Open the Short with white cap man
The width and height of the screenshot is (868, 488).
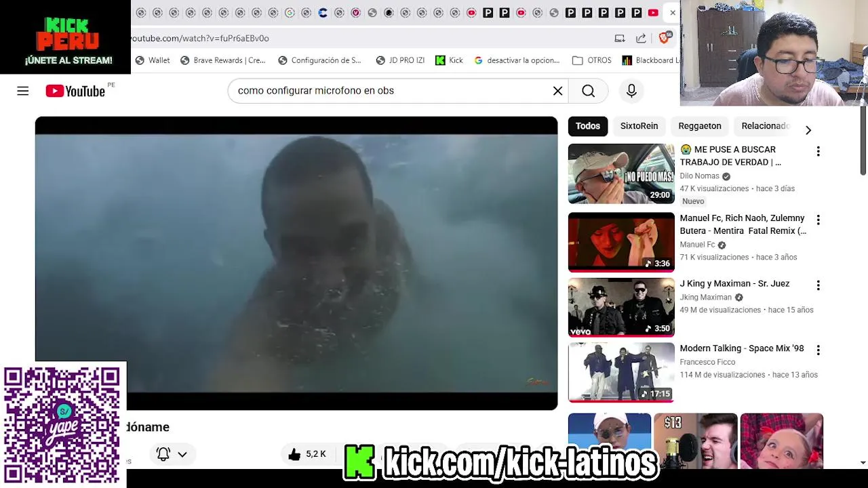point(610,440)
